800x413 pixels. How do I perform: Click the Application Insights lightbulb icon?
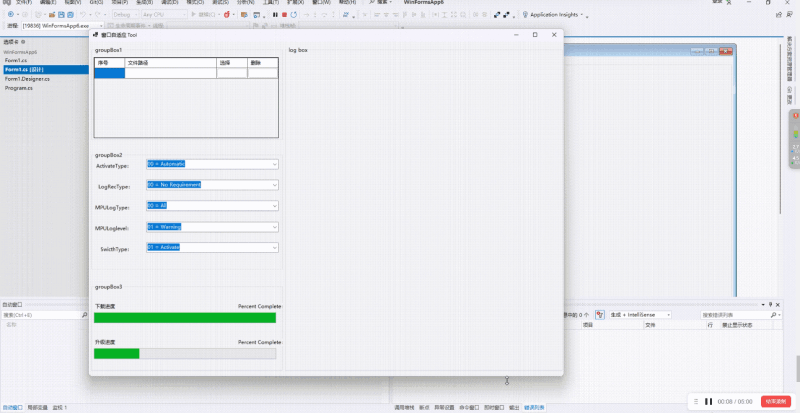click(525, 15)
